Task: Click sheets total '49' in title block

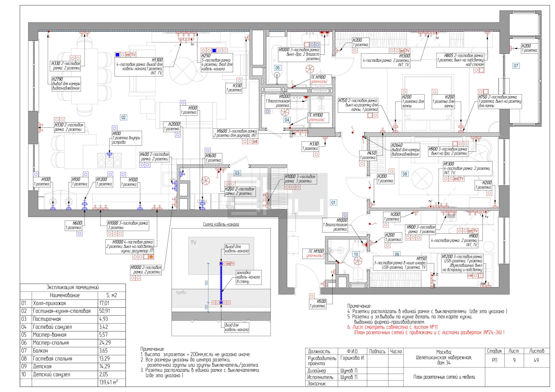Action: pos(536,360)
